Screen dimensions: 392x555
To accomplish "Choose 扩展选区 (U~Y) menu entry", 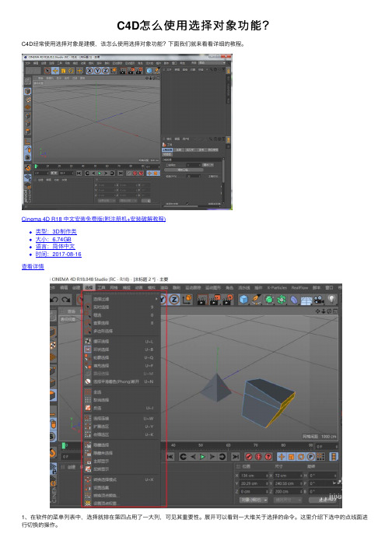I will (122, 427).
